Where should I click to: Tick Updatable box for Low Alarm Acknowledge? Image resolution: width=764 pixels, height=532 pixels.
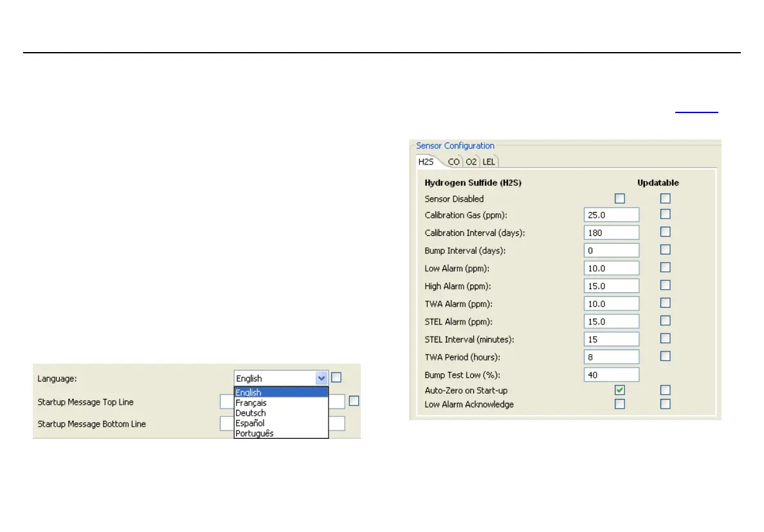pos(665,404)
